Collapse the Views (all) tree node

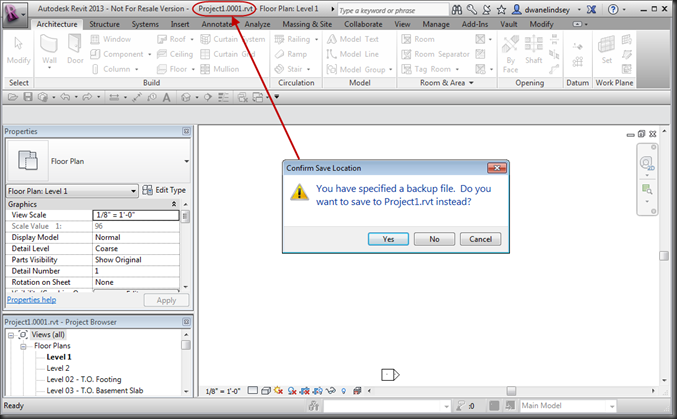(x=11, y=335)
